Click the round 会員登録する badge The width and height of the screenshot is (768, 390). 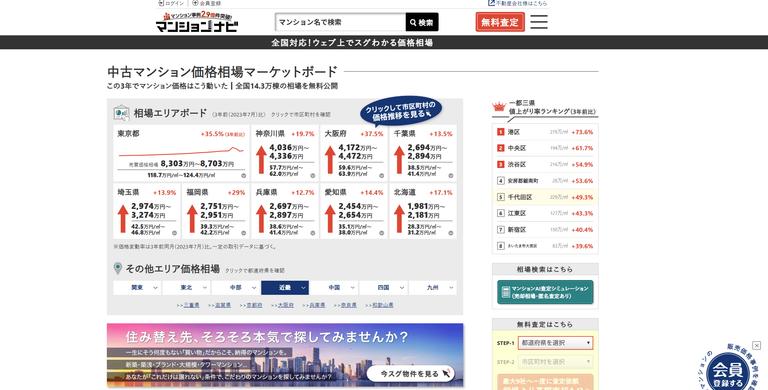click(x=728, y=373)
